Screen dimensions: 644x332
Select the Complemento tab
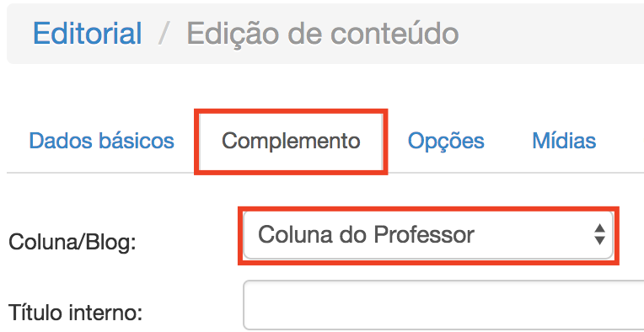point(291,142)
